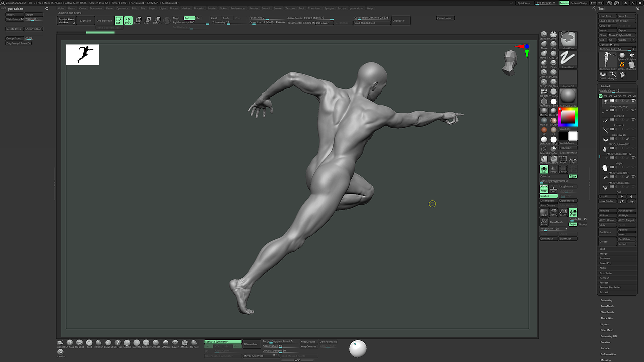The image size is (644, 362).
Task: Open the Preferences menu
Action: coord(238,8)
